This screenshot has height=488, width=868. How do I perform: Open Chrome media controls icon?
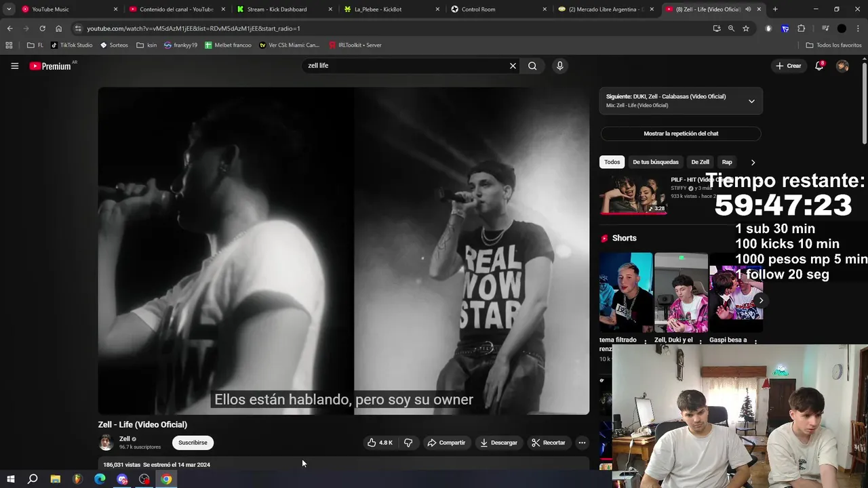tap(825, 28)
